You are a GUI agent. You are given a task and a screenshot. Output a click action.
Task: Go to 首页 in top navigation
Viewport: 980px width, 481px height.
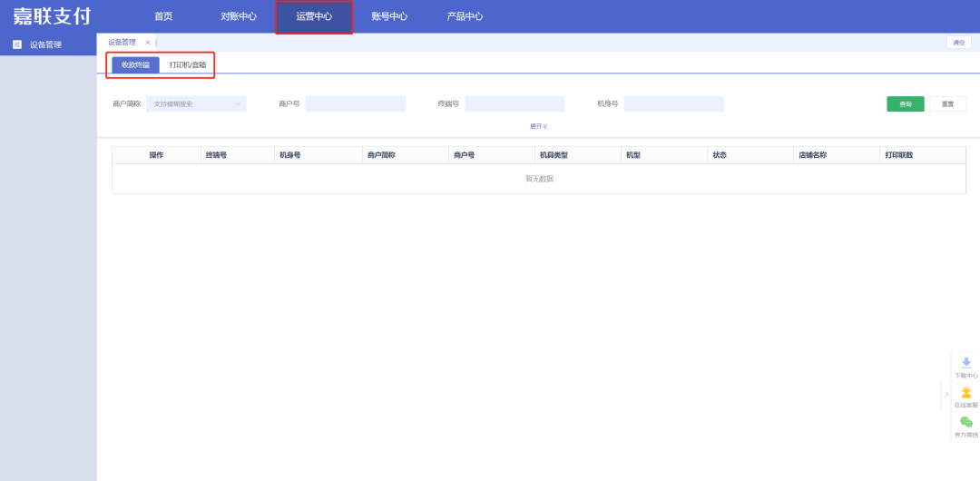point(163,17)
